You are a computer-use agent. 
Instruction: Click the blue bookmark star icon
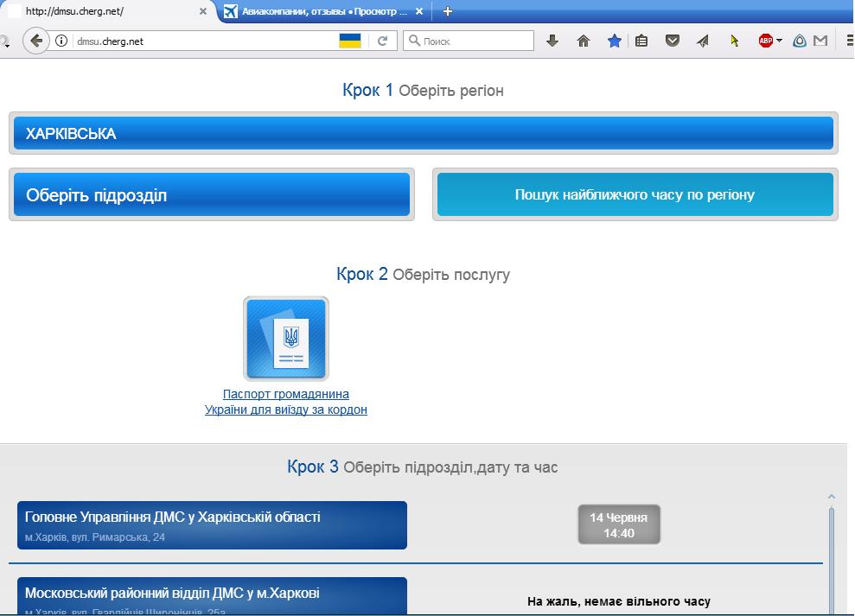coord(614,41)
